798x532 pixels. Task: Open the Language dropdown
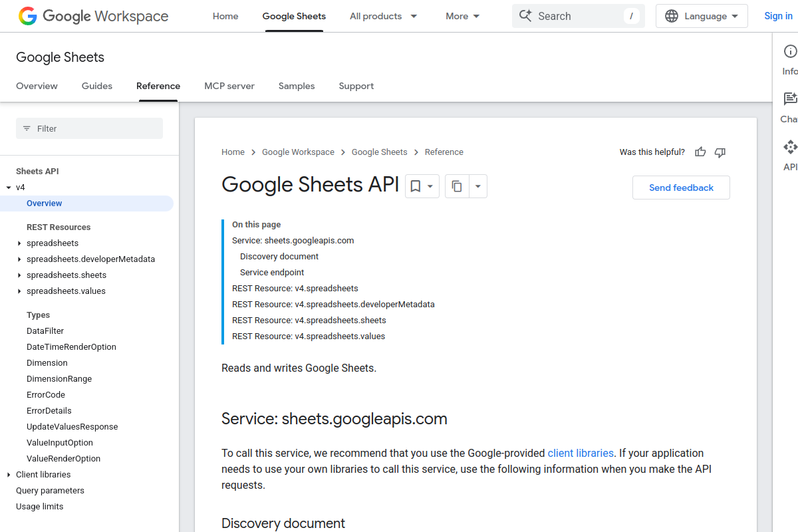(702, 16)
